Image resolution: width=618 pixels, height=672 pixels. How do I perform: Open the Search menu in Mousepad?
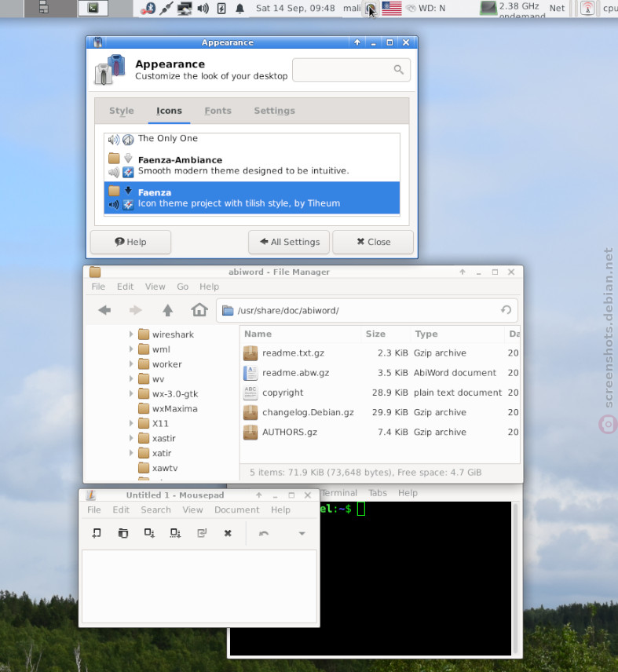155,509
